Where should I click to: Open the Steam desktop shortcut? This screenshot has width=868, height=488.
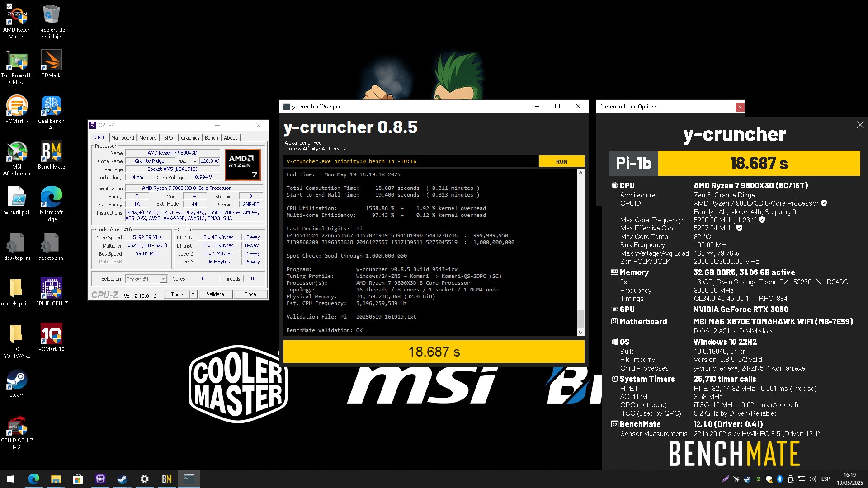click(17, 383)
